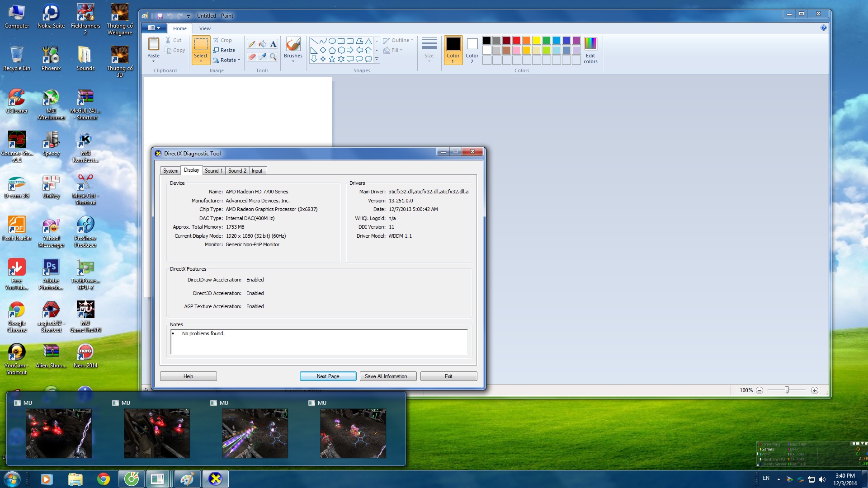Click the Resize button in Paint
Screen dimensions: 868x488
point(224,50)
